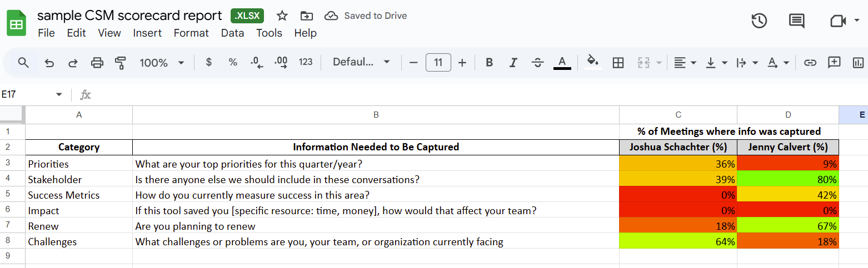The image size is (868, 268).
Task: Click the search menus magnifier icon
Action: point(23,62)
